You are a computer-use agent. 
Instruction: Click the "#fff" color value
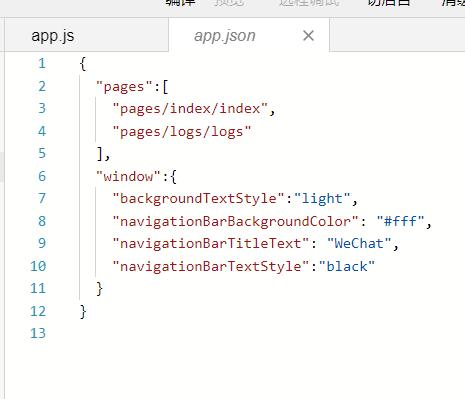click(x=400, y=221)
